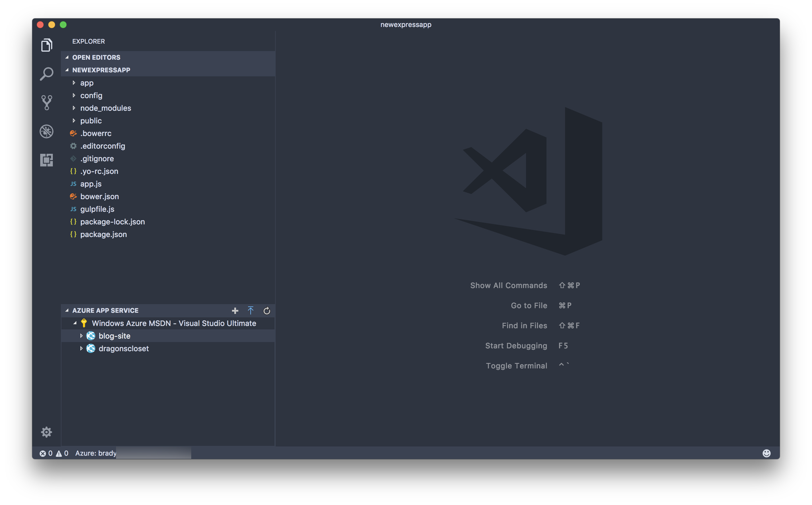The width and height of the screenshot is (812, 505).
Task: Collapse the Open Editors section
Action: click(x=67, y=57)
